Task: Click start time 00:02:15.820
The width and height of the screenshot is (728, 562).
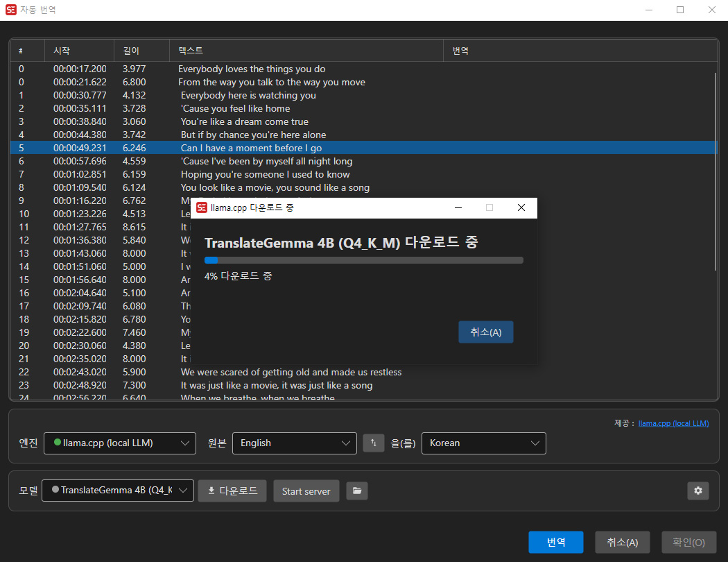Action: click(x=80, y=320)
